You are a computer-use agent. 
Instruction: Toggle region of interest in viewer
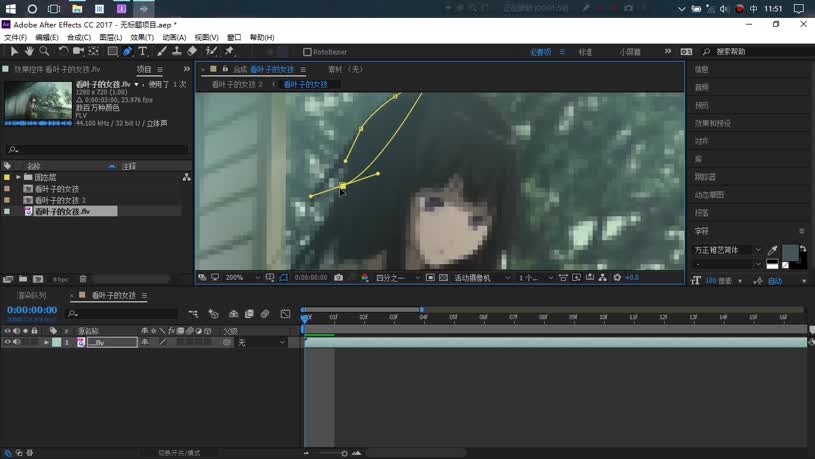[430, 278]
